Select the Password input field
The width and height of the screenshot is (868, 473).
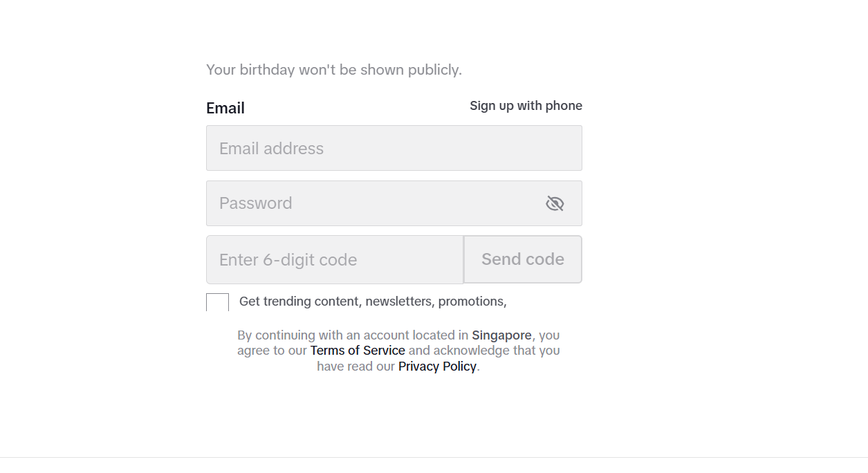394,203
